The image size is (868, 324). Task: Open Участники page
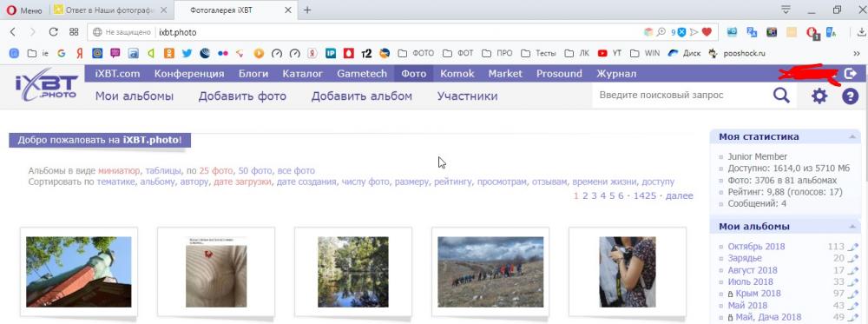click(x=467, y=96)
